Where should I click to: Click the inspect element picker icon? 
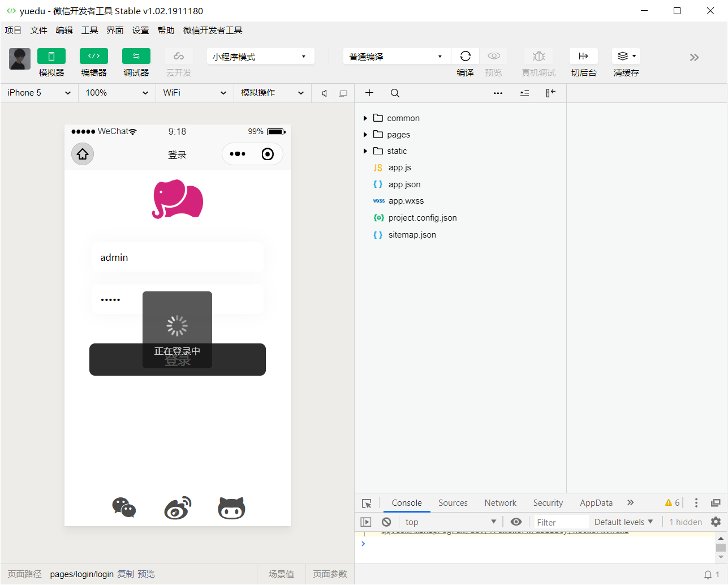click(367, 503)
